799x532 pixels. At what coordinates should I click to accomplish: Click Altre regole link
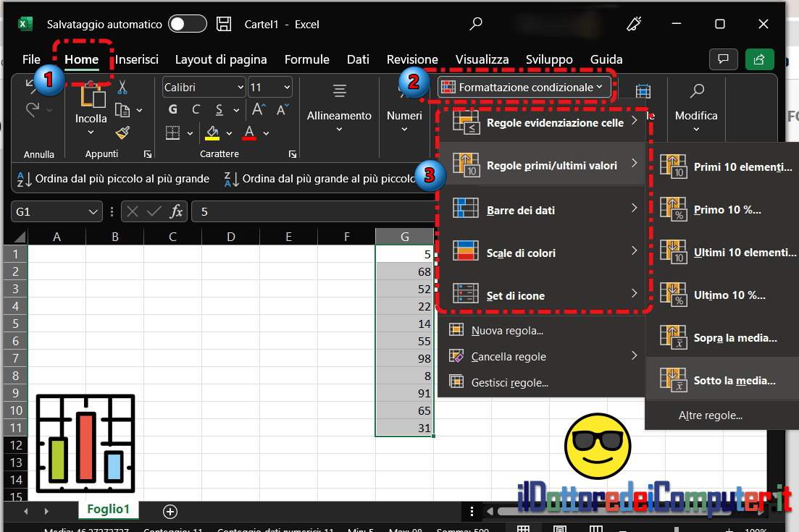(711, 415)
